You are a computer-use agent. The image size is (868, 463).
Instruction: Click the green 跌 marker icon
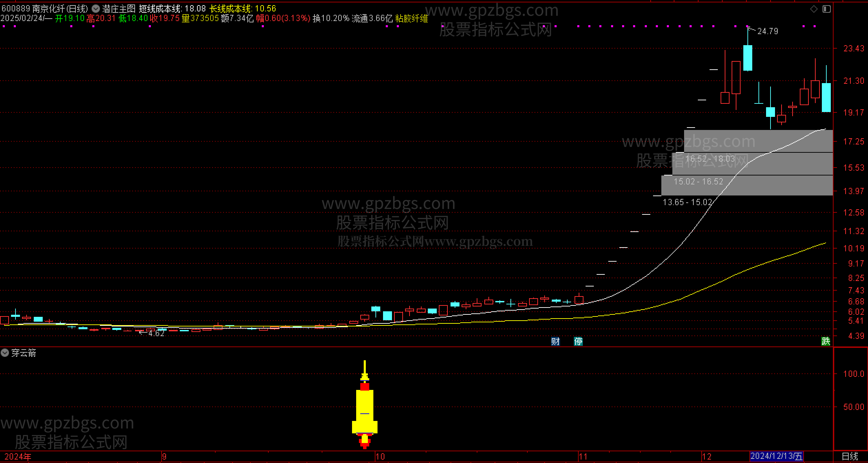pos(826,341)
